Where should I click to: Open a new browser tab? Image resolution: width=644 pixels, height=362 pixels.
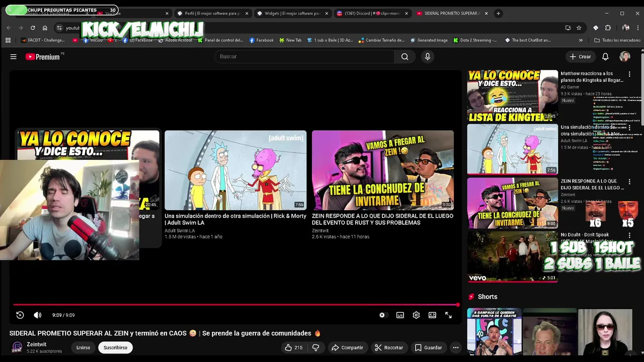tap(498, 14)
